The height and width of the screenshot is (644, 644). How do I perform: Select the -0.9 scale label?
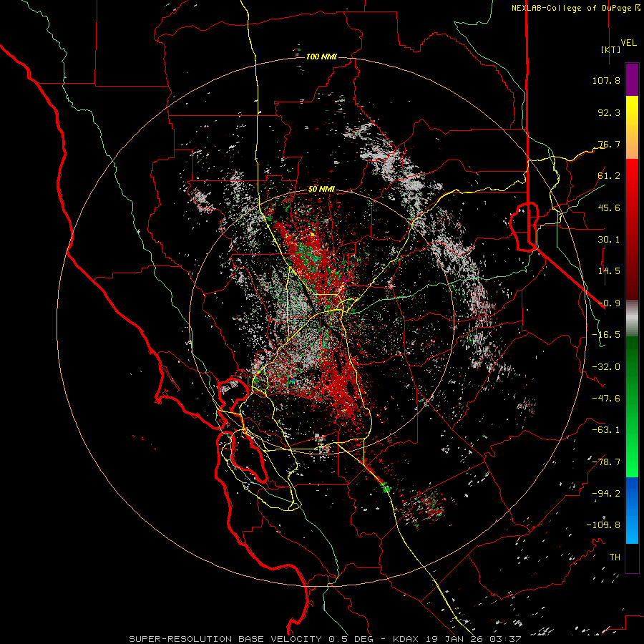pyautogui.click(x=609, y=303)
